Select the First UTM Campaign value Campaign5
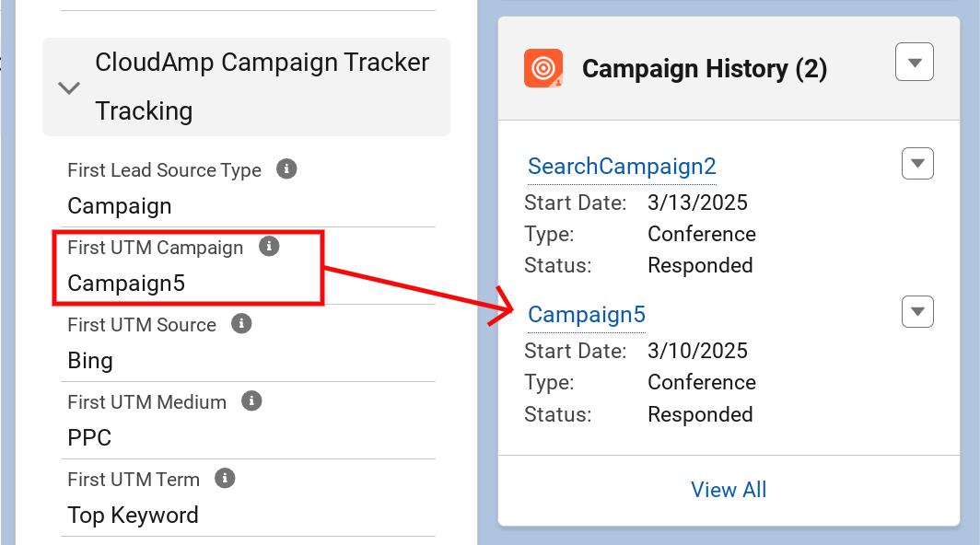Viewport: 980px width, 545px height. 126,284
